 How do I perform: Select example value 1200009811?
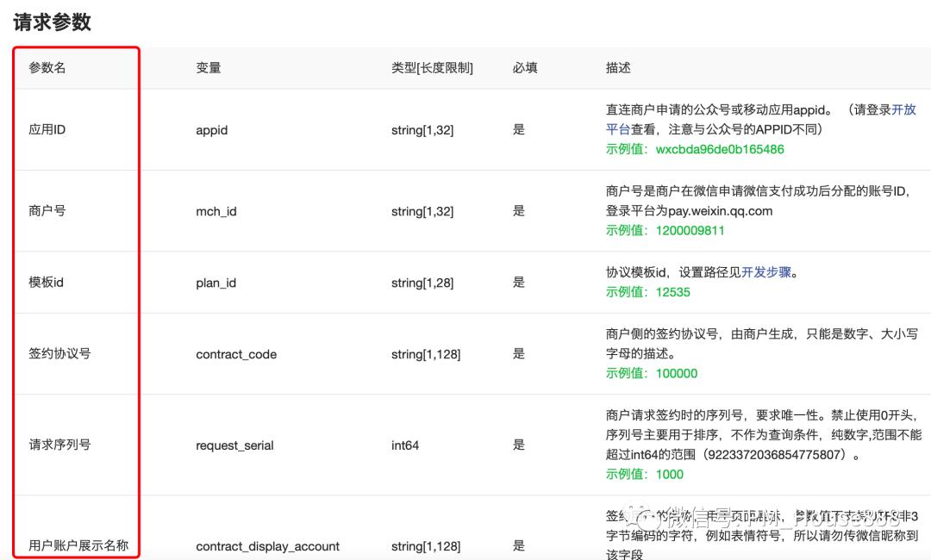click(690, 230)
